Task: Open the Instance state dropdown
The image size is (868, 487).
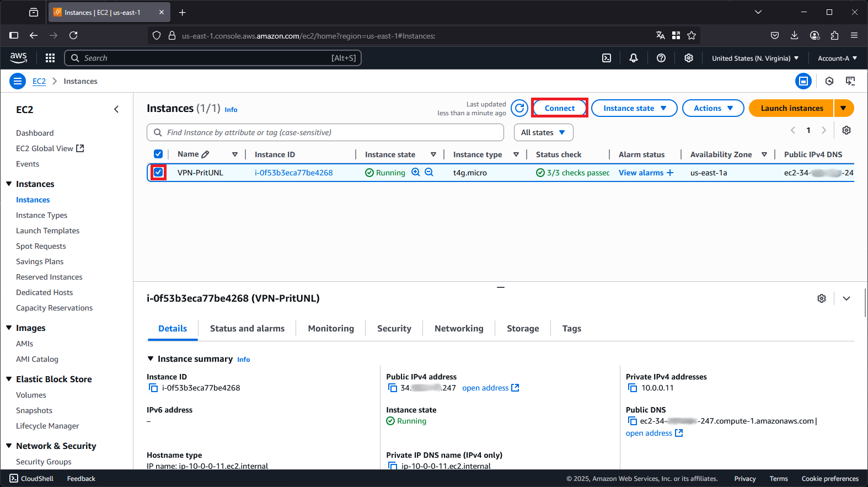Action: tap(634, 108)
